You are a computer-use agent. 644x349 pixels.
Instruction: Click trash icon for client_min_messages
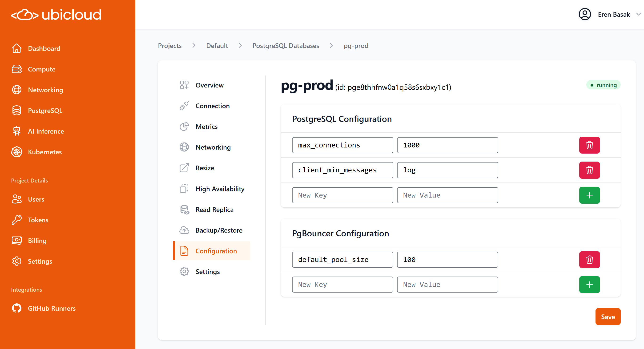(589, 170)
